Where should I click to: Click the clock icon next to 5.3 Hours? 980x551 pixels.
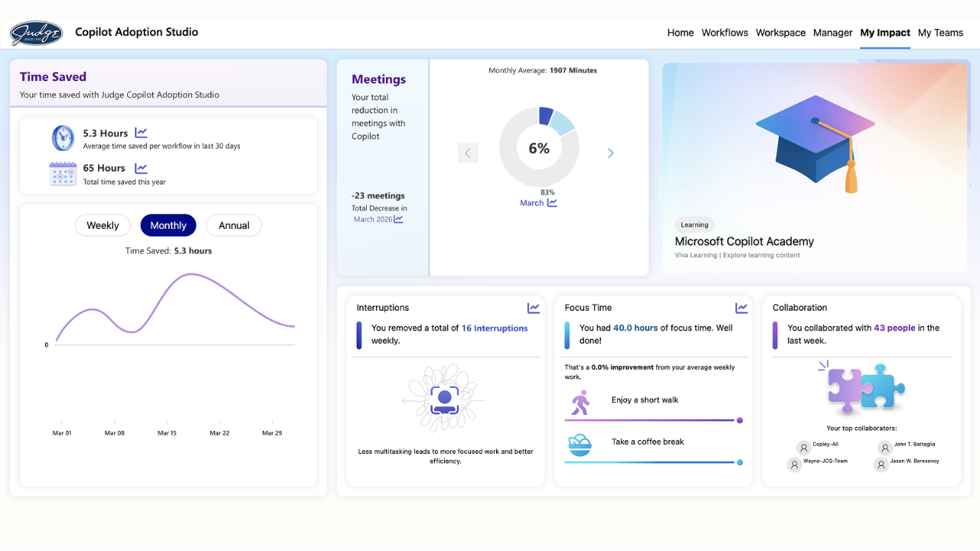click(63, 138)
